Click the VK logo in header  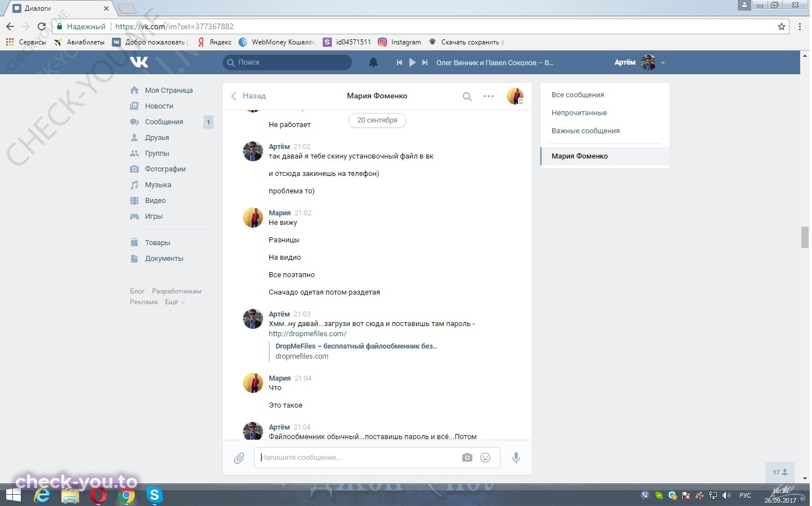coord(139,62)
